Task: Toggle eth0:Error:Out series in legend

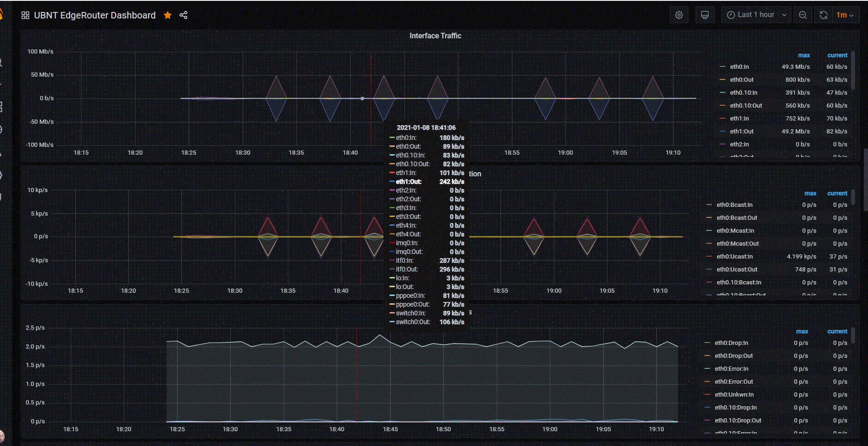Action: point(734,381)
